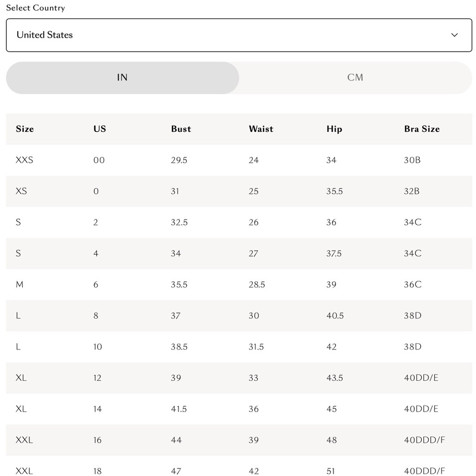
Task: Select the M size row
Action: click(239, 285)
